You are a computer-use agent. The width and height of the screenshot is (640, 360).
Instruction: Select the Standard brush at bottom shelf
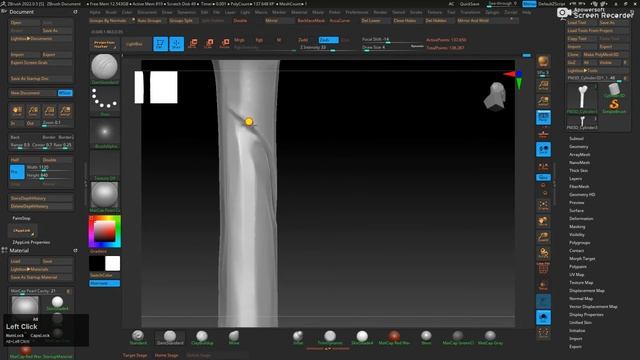(x=138, y=338)
